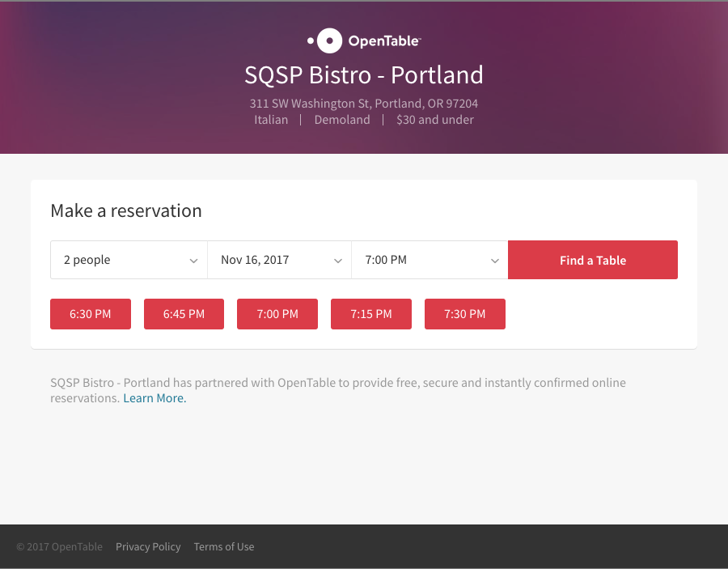728x569 pixels.
Task: Click the Demoland neighborhood label
Action: [x=342, y=120]
